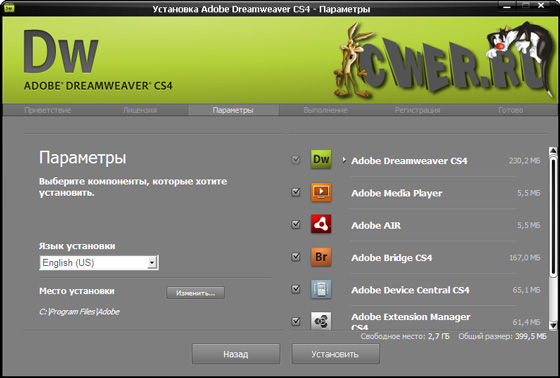Click the C:\Program Files\Adobe install path
Image resolution: width=560 pixels, height=378 pixels.
click(x=79, y=312)
